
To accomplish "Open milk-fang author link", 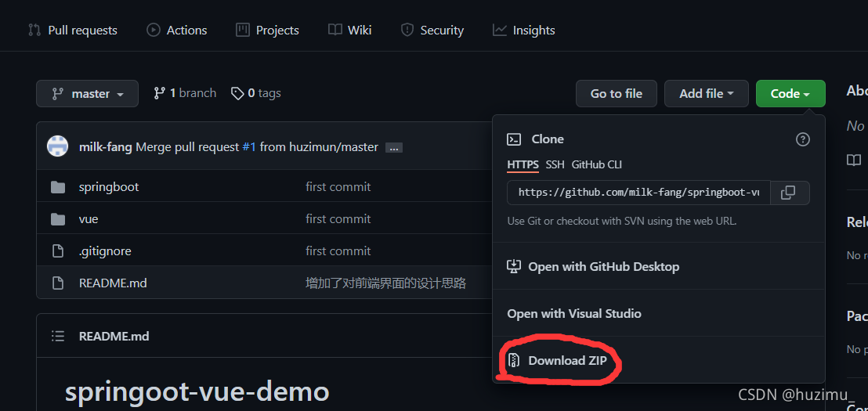I will (x=106, y=147).
